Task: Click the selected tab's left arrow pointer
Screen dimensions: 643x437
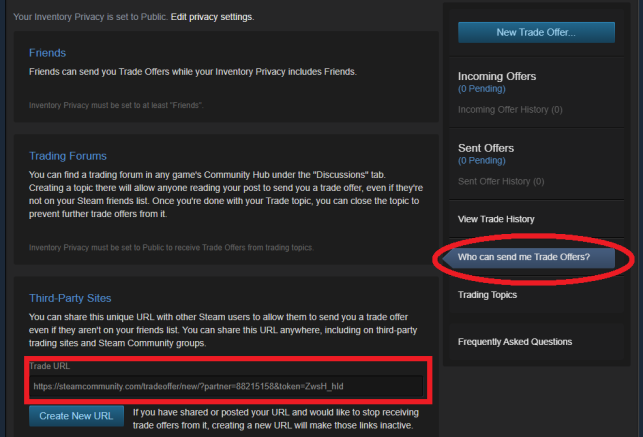Action: click(x=447, y=258)
